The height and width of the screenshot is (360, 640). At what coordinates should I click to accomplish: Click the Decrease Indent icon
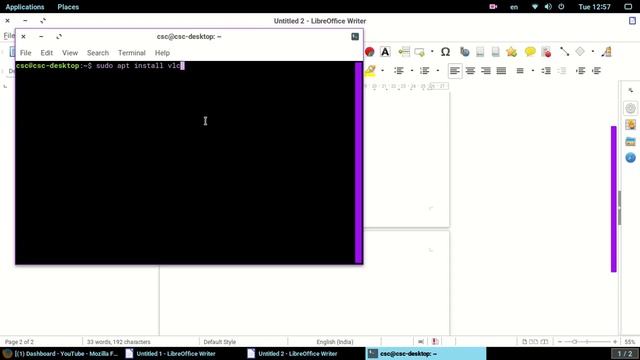tap(596, 71)
